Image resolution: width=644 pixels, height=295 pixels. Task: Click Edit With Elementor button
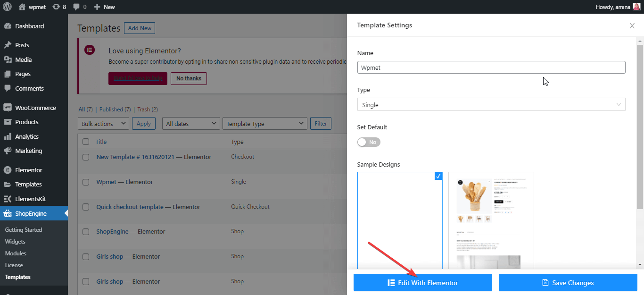click(x=423, y=283)
